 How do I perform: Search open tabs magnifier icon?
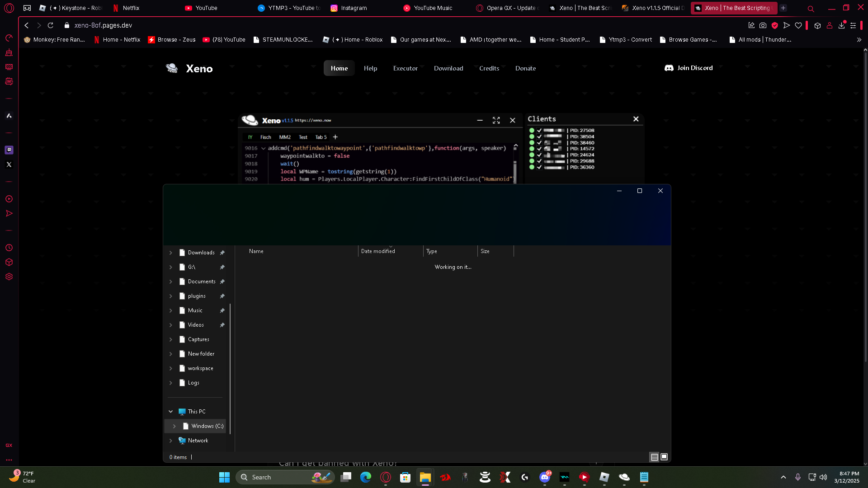811,8
